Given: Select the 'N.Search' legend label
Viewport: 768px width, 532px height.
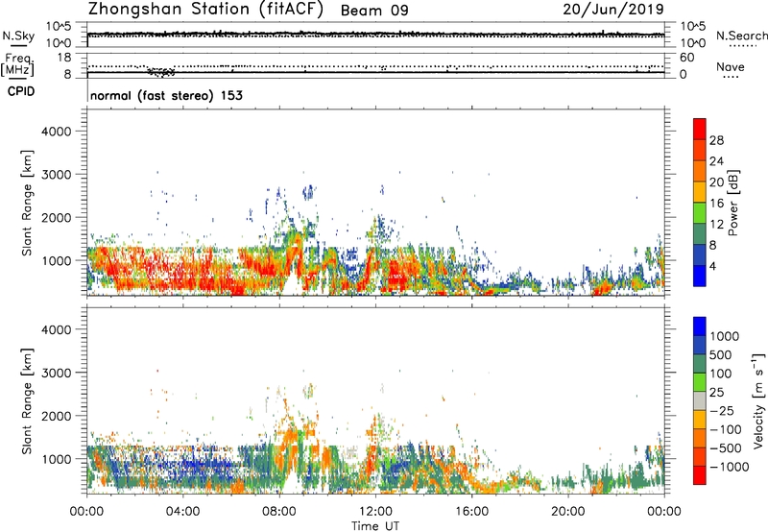Looking at the screenshot, I should tap(741, 36).
